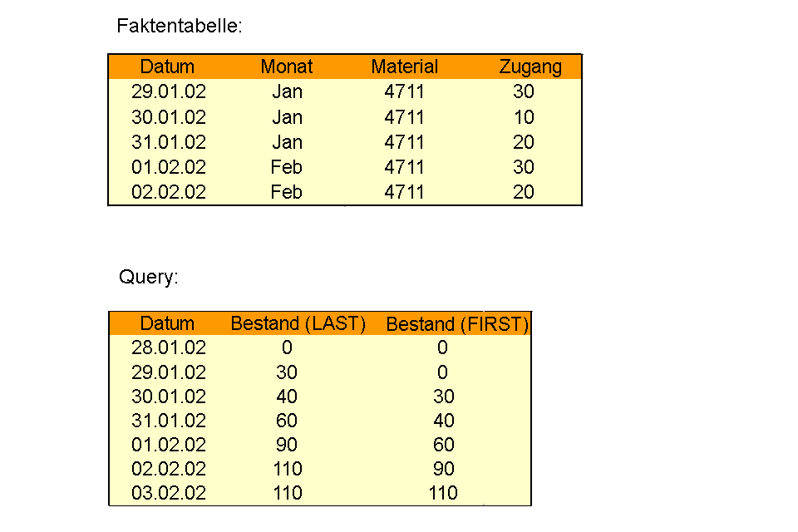The image size is (798, 532).
Task: Select the Zugang cell showing 10
Action: (524, 117)
